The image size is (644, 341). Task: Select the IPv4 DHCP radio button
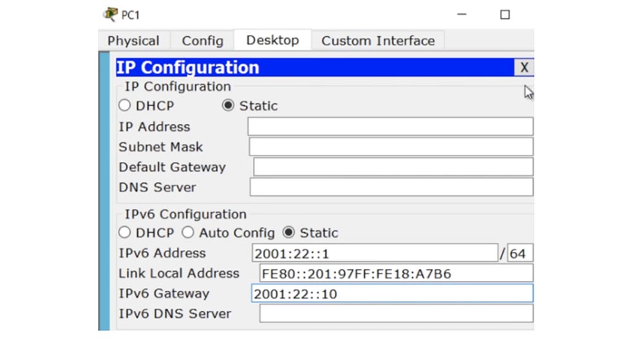click(124, 106)
